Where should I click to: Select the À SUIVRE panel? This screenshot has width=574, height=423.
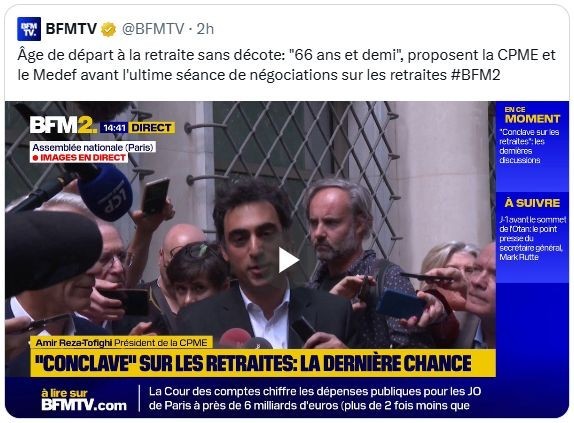(x=532, y=236)
